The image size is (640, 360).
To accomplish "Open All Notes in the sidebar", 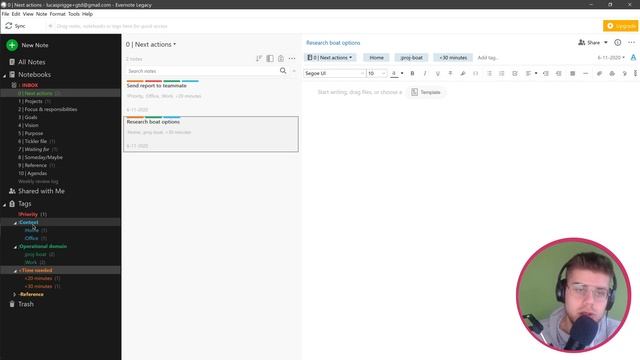I will 31,62.
